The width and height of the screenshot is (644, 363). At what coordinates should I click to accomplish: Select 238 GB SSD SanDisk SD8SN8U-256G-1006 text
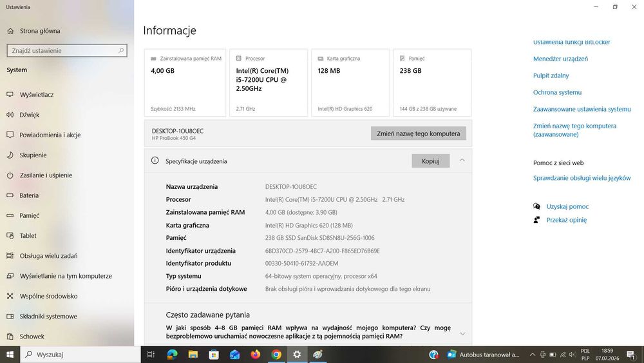[319, 238]
